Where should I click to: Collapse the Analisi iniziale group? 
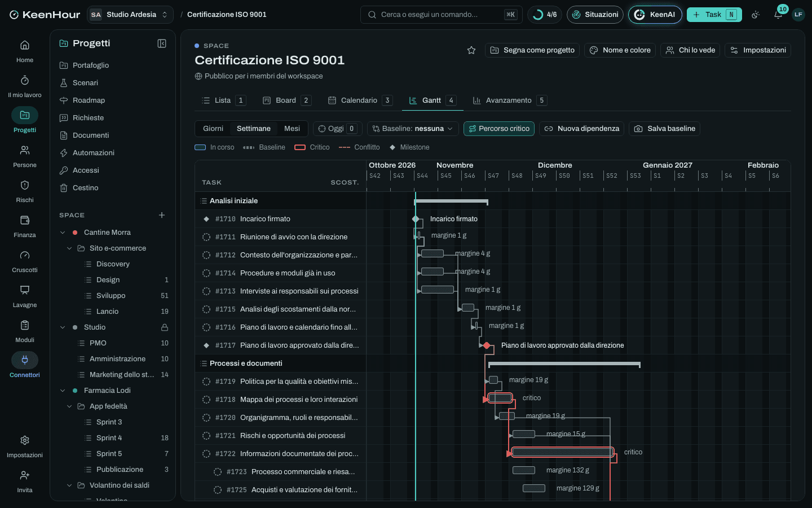point(204,201)
